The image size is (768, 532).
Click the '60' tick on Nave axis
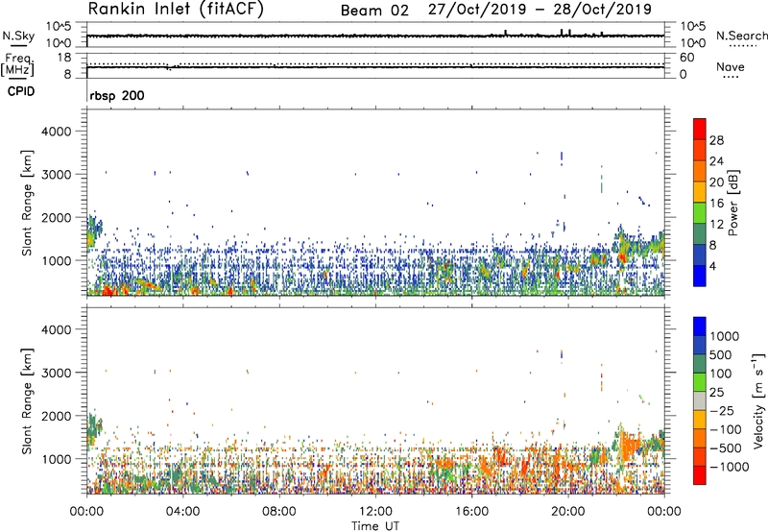point(686,58)
